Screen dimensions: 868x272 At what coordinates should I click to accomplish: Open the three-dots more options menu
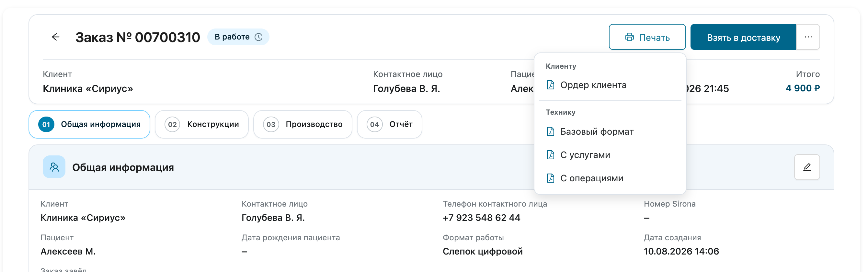pos(808,37)
